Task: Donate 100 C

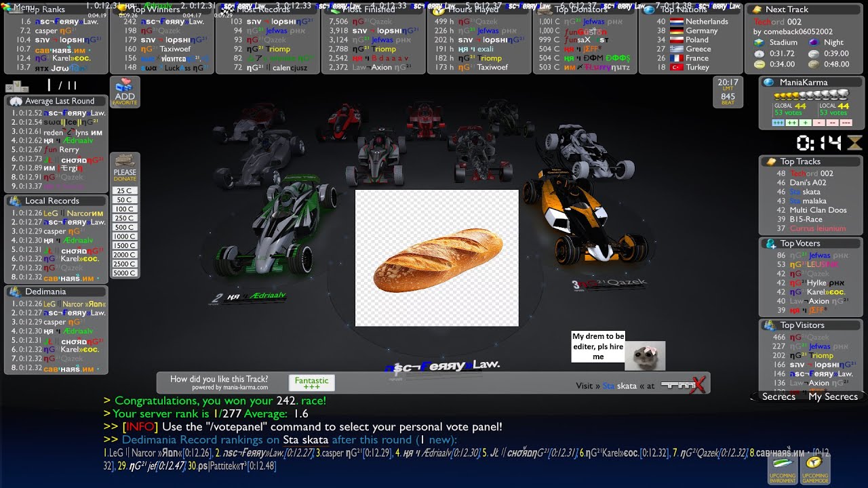Action: 125,209
